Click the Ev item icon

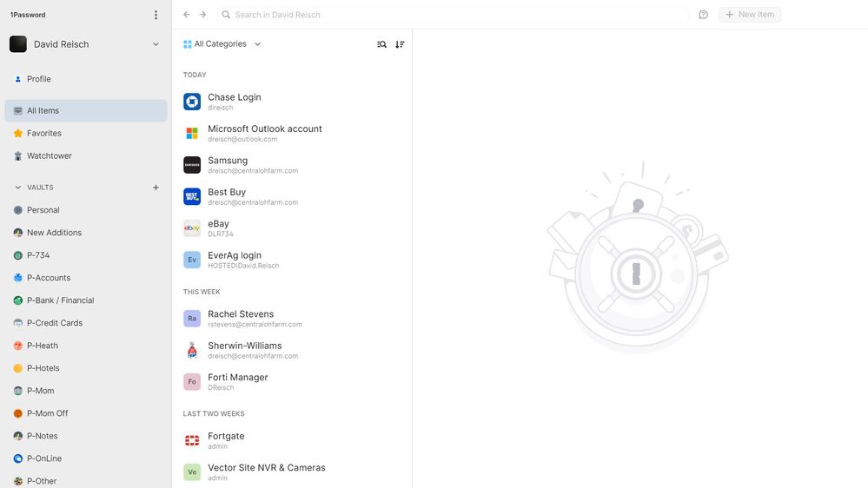[x=192, y=260]
